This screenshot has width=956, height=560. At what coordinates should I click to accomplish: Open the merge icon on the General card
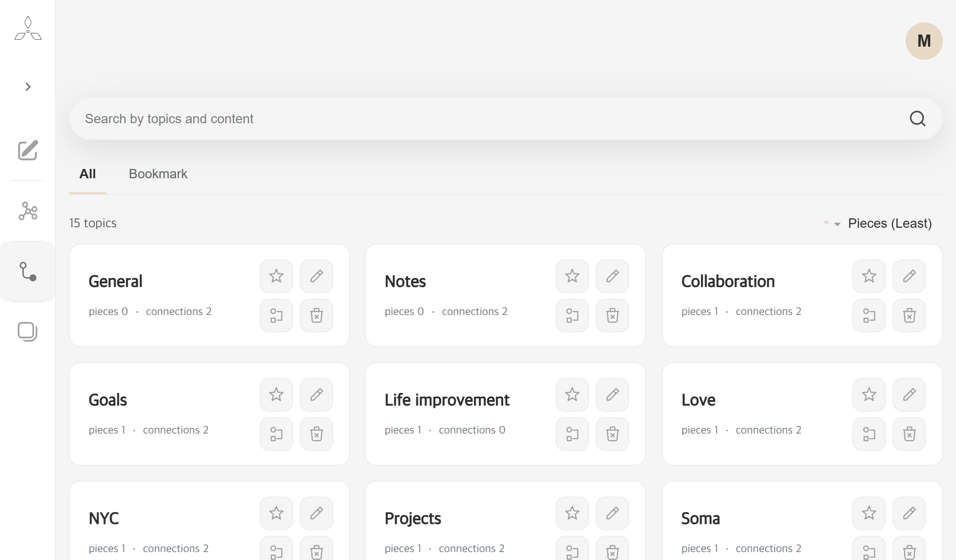(x=276, y=315)
